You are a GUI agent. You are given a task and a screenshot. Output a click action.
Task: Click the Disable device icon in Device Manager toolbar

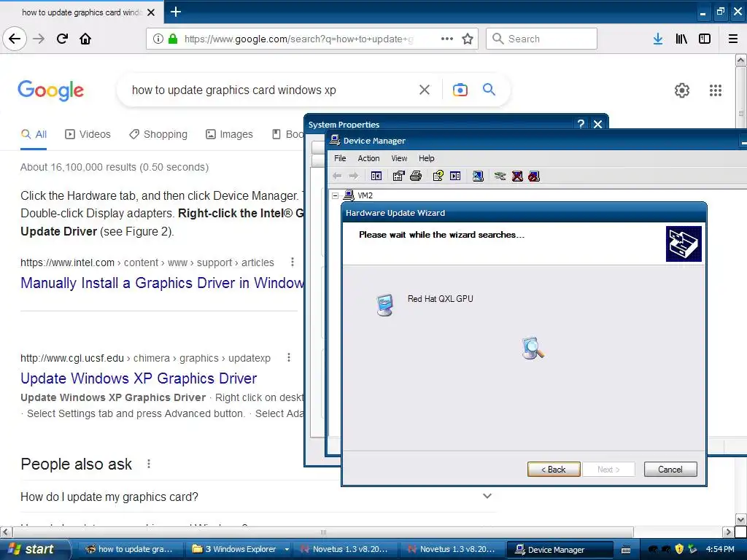point(534,176)
